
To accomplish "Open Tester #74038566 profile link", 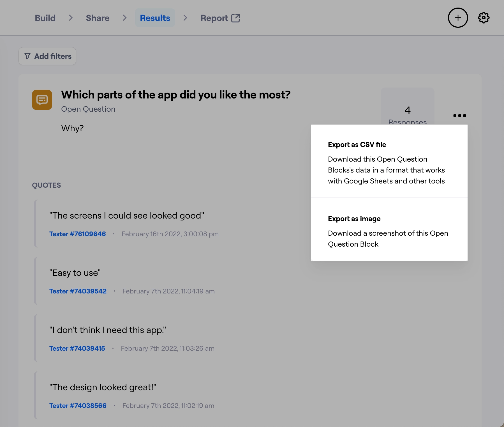I will click(x=78, y=406).
